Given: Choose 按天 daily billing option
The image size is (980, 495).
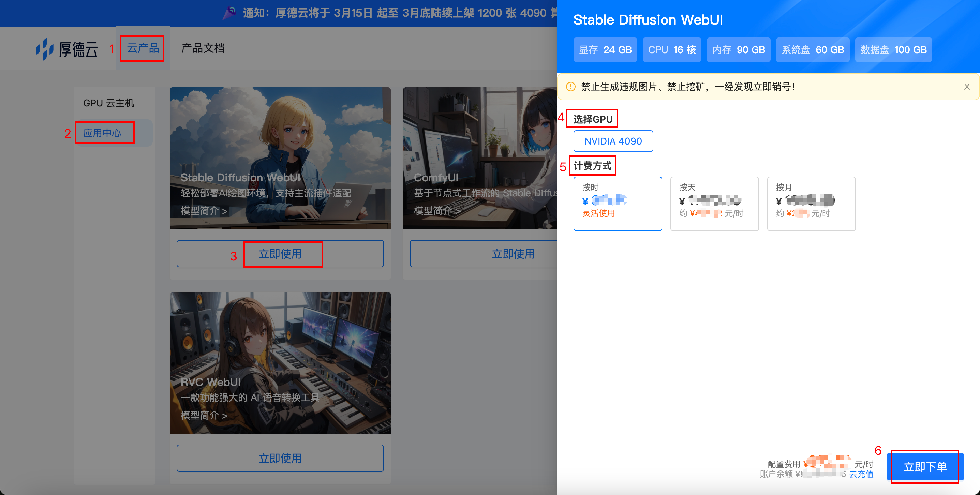Looking at the screenshot, I should [x=714, y=204].
